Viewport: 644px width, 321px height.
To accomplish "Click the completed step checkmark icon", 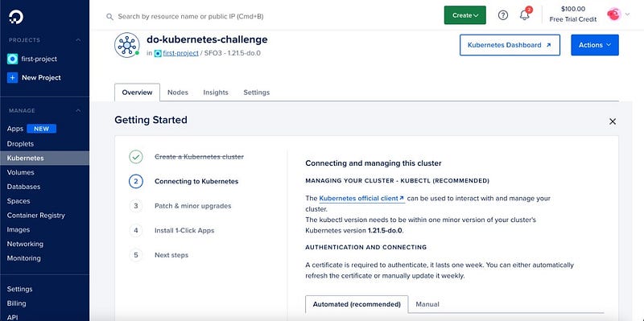I will pos(135,157).
